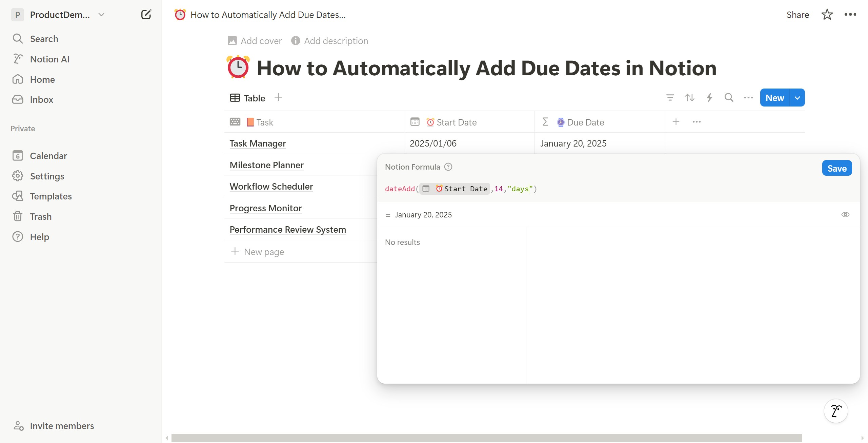The width and height of the screenshot is (868, 443).
Task: Open Trash in sidebar
Action: [41, 217]
